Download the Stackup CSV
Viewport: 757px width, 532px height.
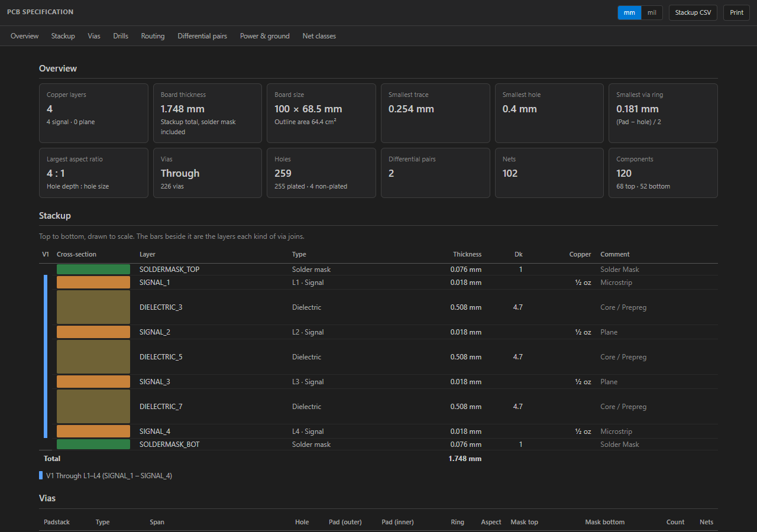(693, 12)
